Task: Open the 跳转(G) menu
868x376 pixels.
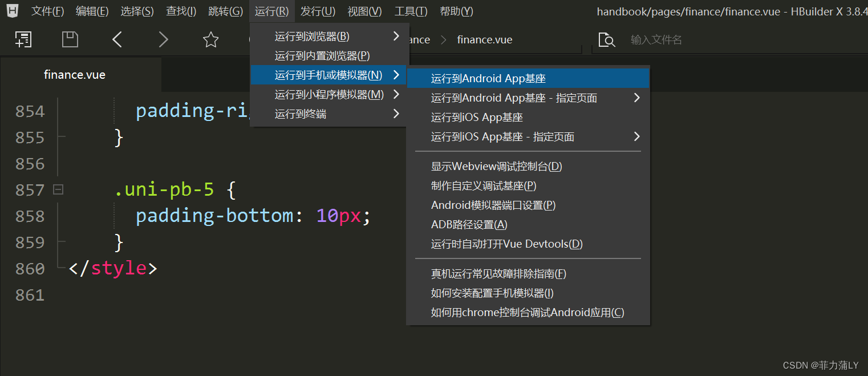Action: 226,11
